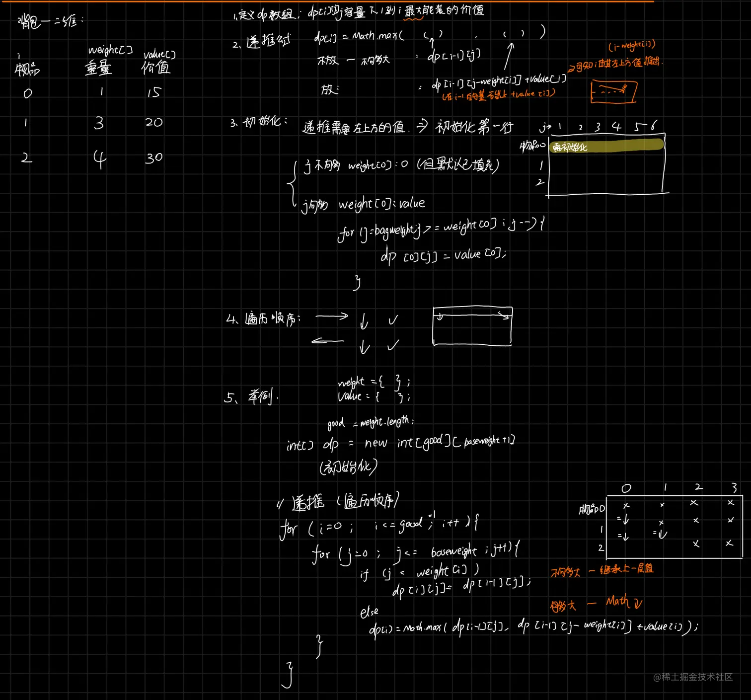This screenshot has height=700, width=751.
Task: Click the orange boxed arrow sketch
Action: point(614,92)
